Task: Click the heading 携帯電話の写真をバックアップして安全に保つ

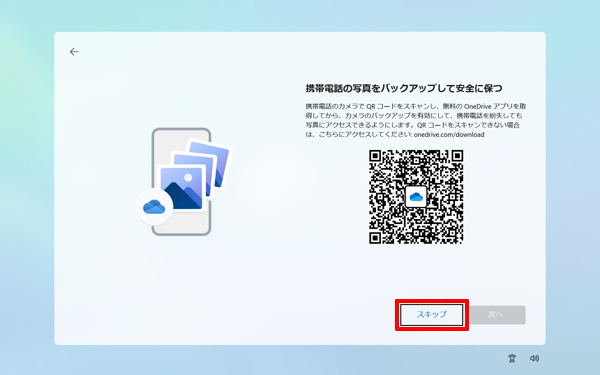Action: click(404, 88)
